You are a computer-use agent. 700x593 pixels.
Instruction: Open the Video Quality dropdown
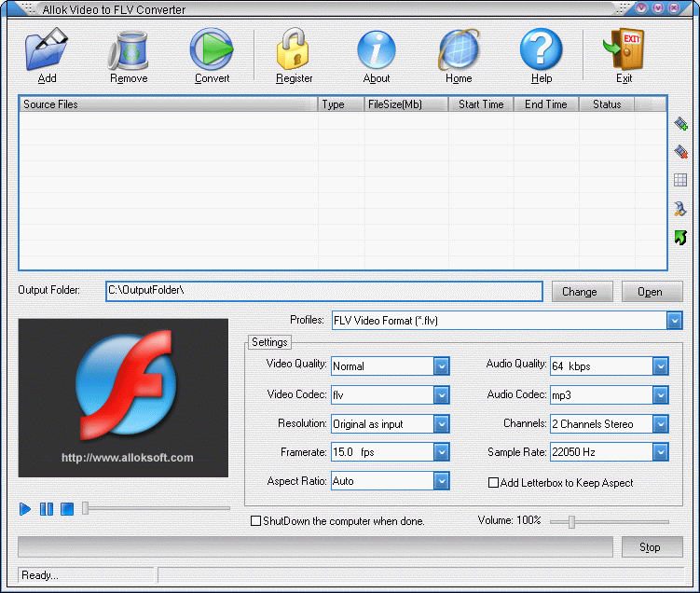click(x=442, y=366)
